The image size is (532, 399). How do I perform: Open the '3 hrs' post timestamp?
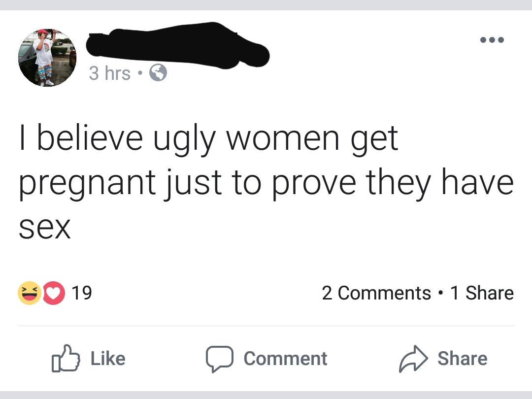pyautogui.click(x=109, y=73)
